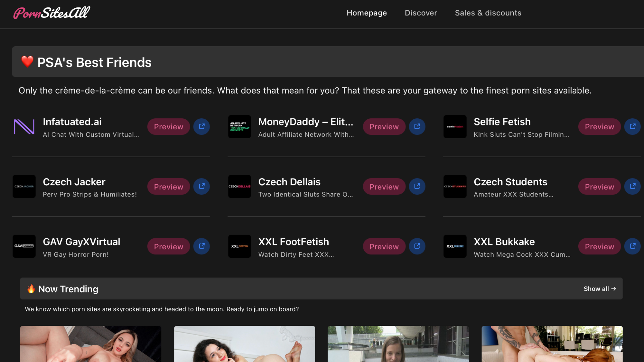This screenshot has height=362, width=644.
Task: Open external link for Czech Jacker
Action: click(x=202, y=186)
